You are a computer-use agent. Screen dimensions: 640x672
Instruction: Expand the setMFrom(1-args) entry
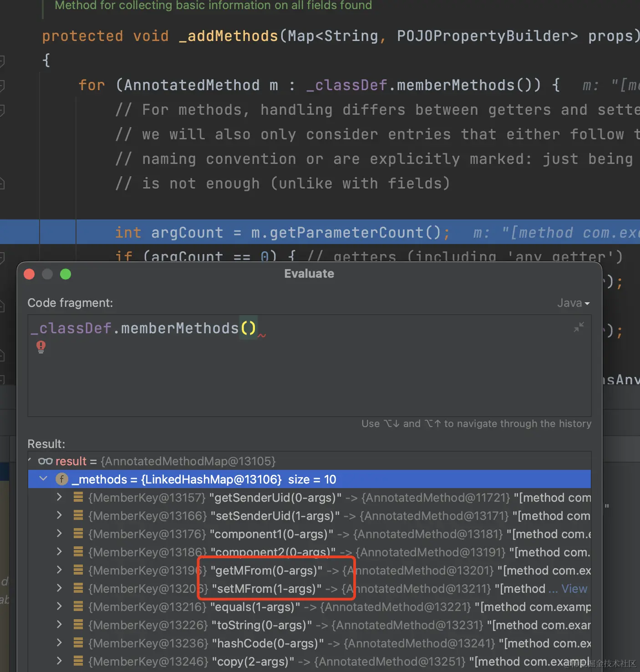tap(59, 588)
